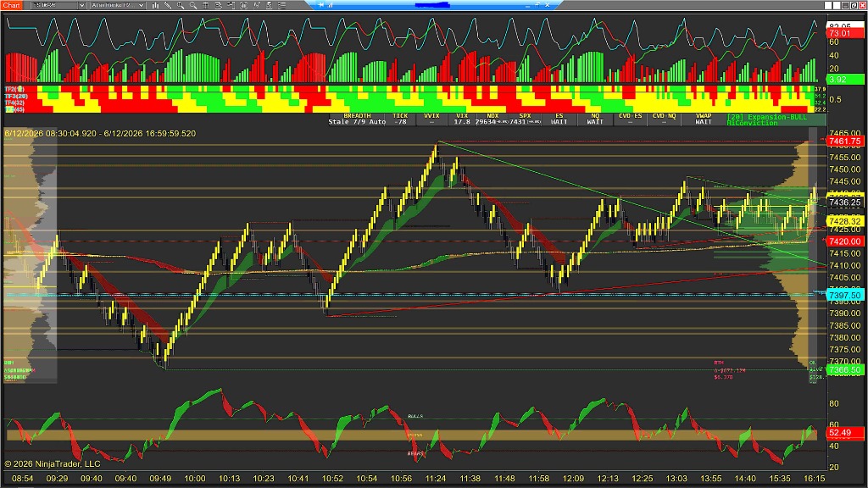Toggle the data box icon

pyautogui.click(x=218, y=5)
